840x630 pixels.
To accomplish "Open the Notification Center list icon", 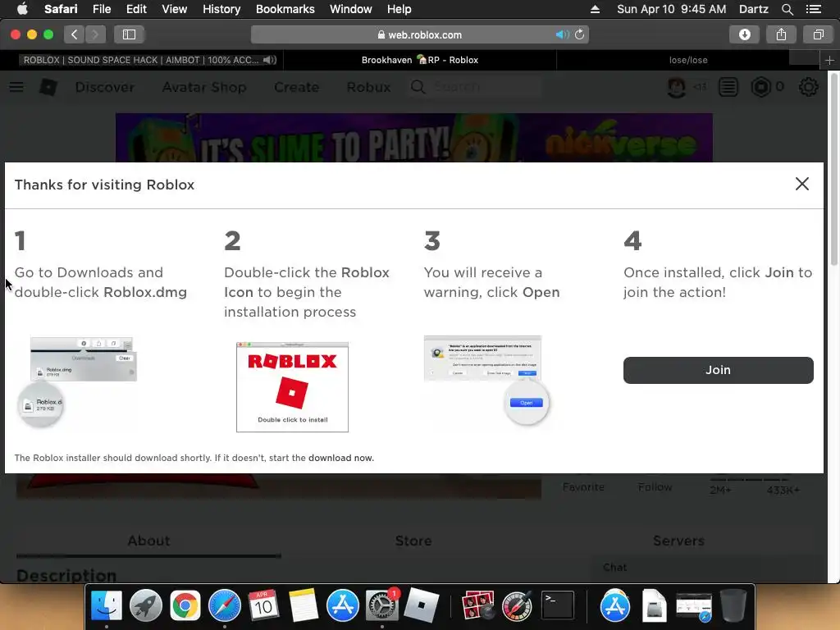I will [x=813, y=9].
